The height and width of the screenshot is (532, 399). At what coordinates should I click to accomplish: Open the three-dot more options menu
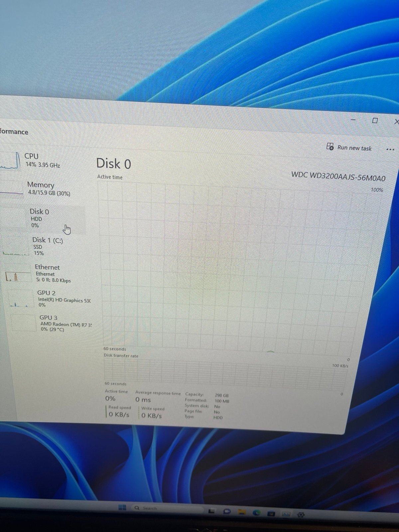[390, 149]
